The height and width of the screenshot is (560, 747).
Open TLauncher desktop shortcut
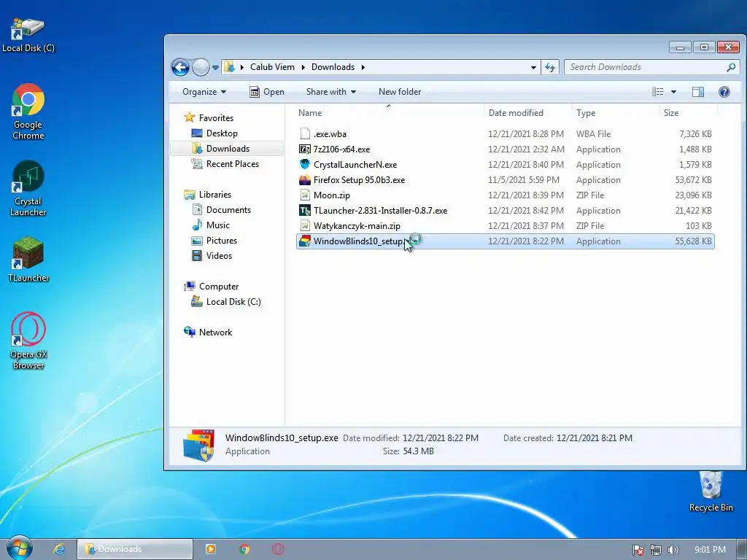tap(28, 260)
